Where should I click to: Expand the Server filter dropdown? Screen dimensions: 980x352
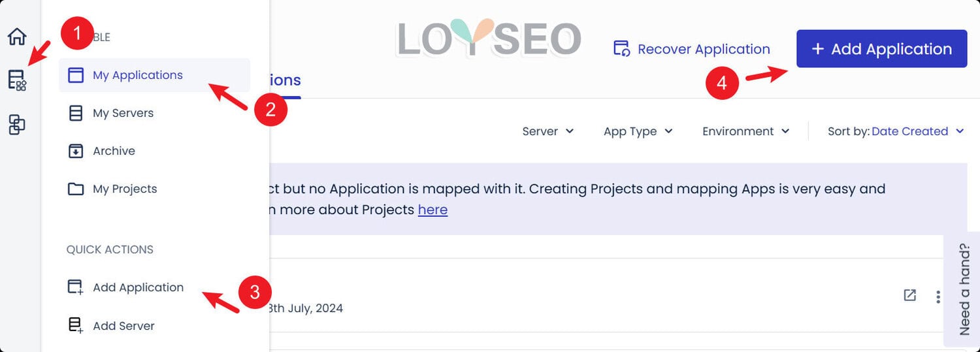547,131
